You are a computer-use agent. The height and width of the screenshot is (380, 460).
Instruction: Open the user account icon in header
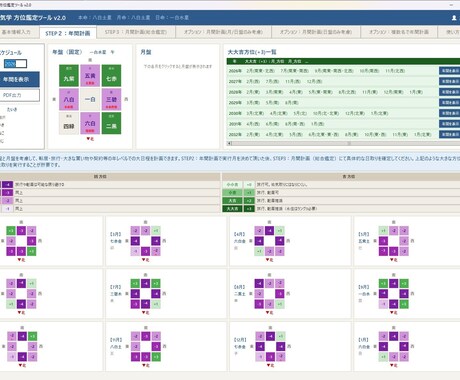click(x=454, y=18)
